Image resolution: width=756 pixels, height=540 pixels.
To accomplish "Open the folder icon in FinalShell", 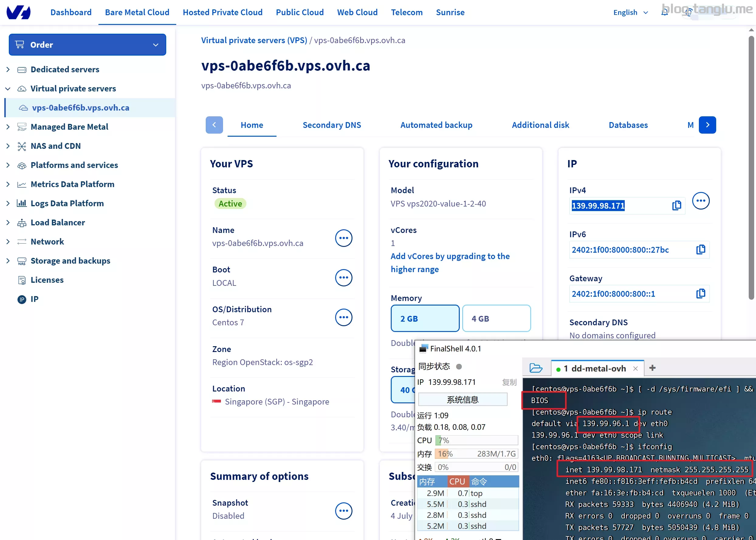I will click(x=535, y=368).
